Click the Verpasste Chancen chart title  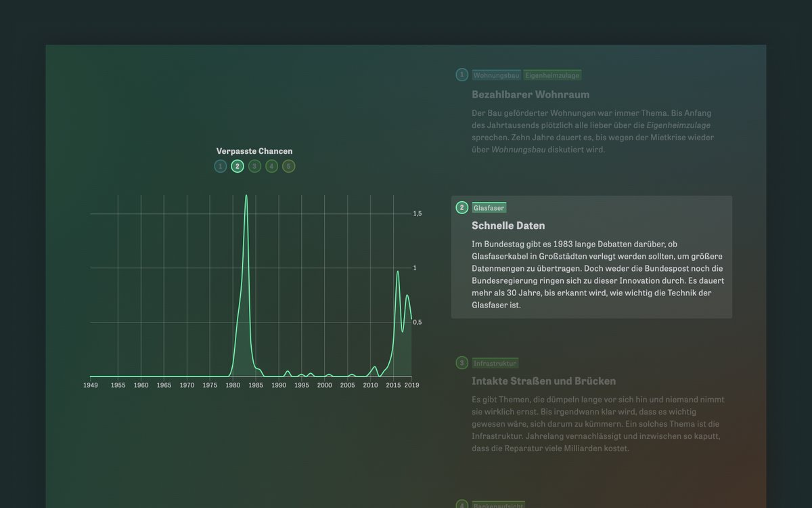254,150
